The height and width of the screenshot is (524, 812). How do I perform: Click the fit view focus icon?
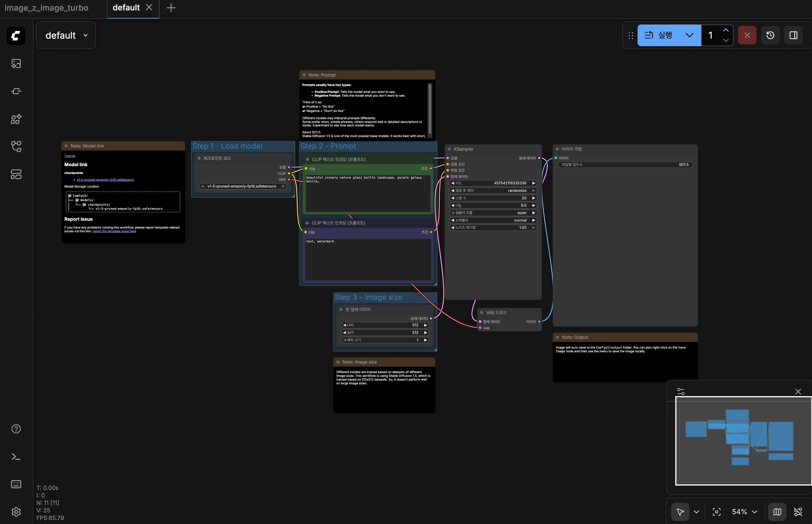716,512
